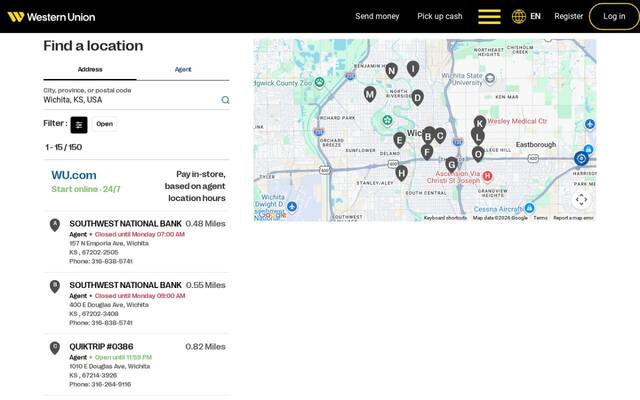Toggle the Open filter

point(104,124)
